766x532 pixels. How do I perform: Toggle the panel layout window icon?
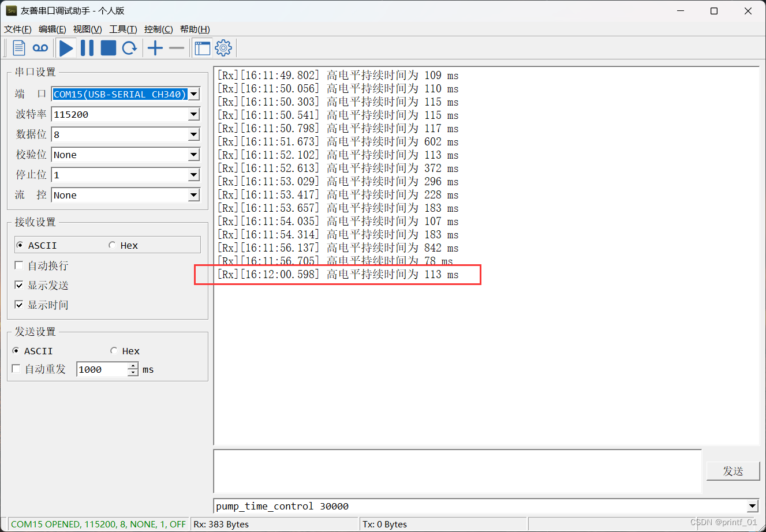tap(203, 48)
